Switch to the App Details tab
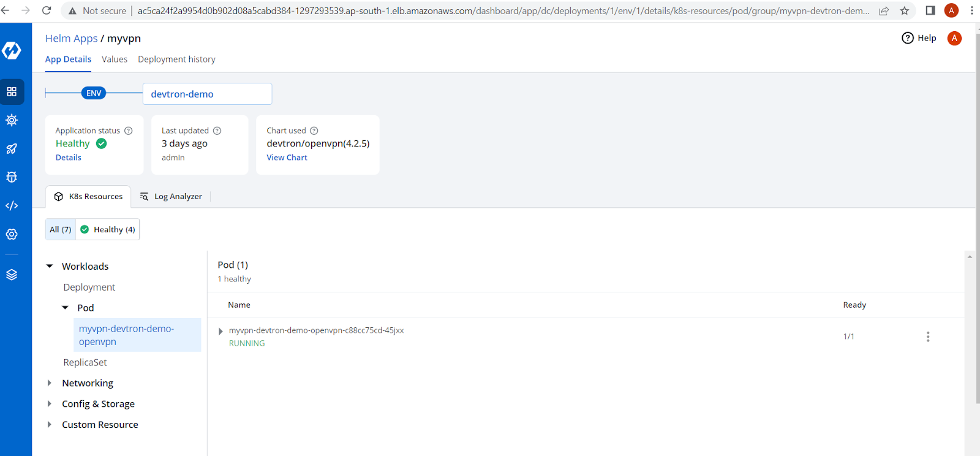Viewport: 980px width, 456px height. coord(68,59)
